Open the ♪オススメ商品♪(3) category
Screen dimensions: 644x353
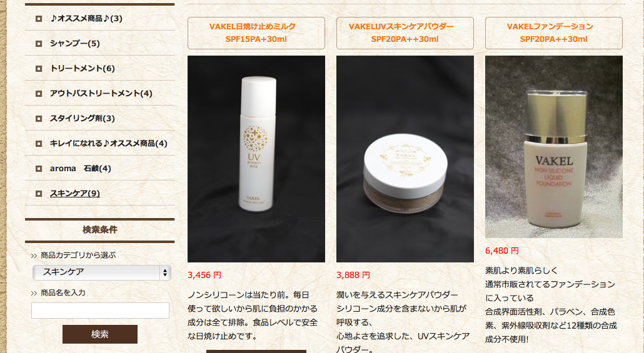[x=86, y=19]
